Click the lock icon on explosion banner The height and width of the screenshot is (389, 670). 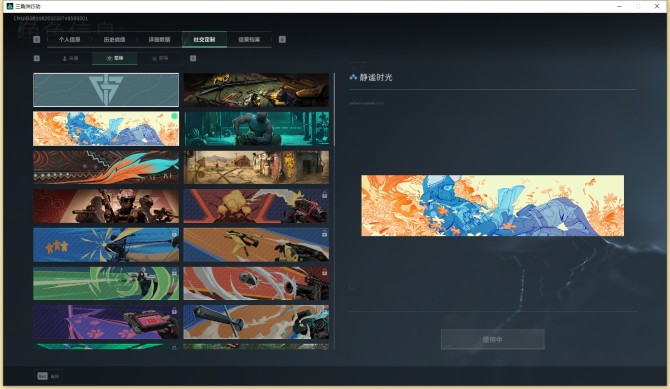[324, 195]
